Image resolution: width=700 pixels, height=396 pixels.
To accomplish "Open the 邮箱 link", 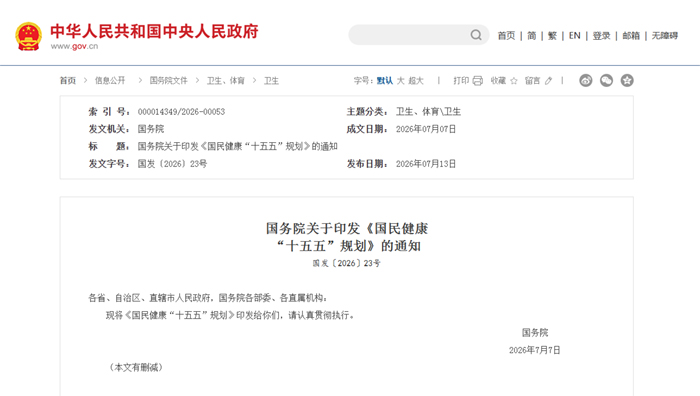I will pyautogui.click(x=631, y=36).
